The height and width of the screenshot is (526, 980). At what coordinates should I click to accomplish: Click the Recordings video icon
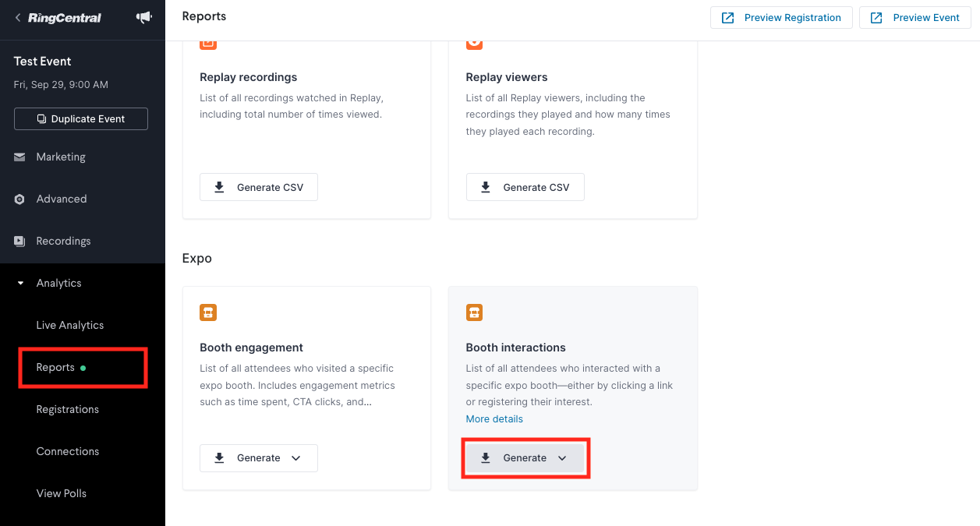(20, 242)
